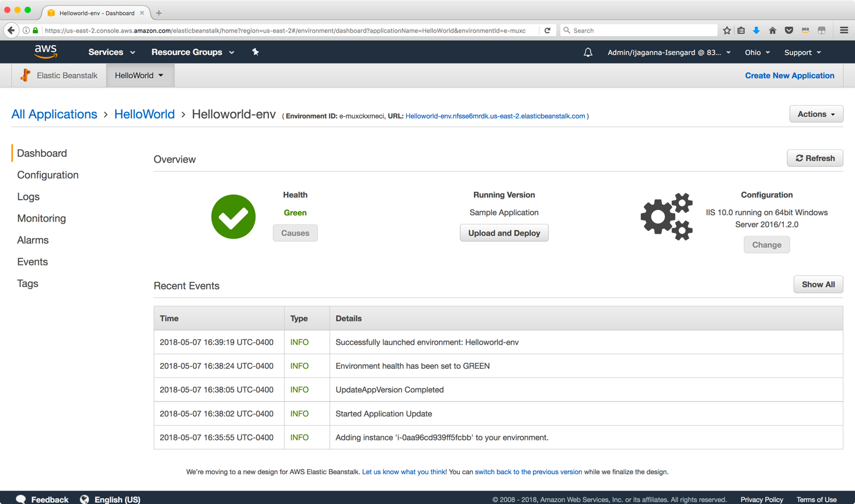Viewport: 855px width, 504px height.
Task: Click Create New Application
Action: [789, 75]
